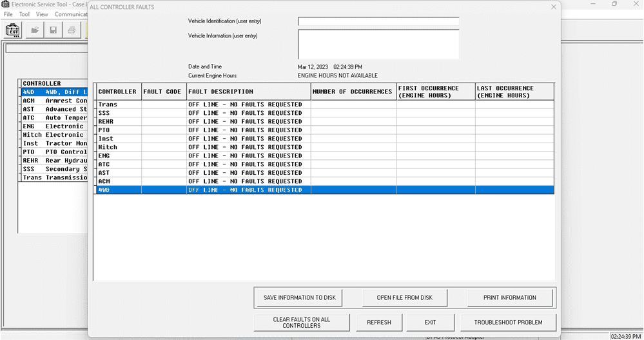
Task: Click the main window minimize button
Action: point(592,4)
